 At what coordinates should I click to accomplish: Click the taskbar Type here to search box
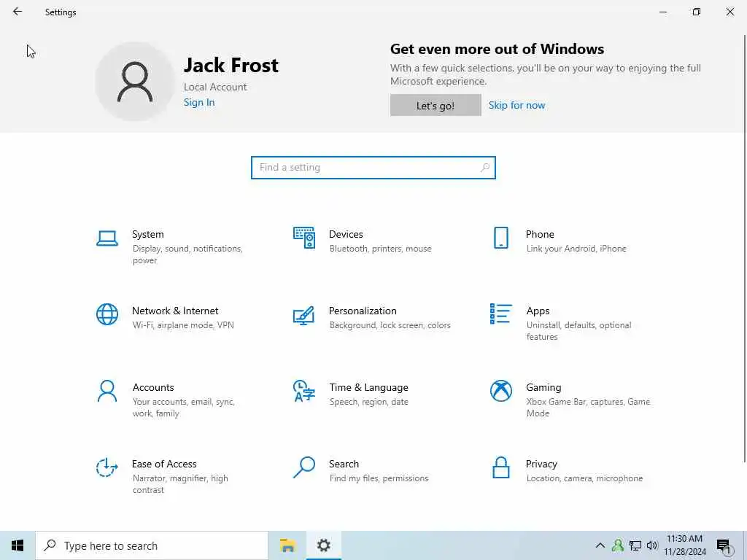(152, 545)
